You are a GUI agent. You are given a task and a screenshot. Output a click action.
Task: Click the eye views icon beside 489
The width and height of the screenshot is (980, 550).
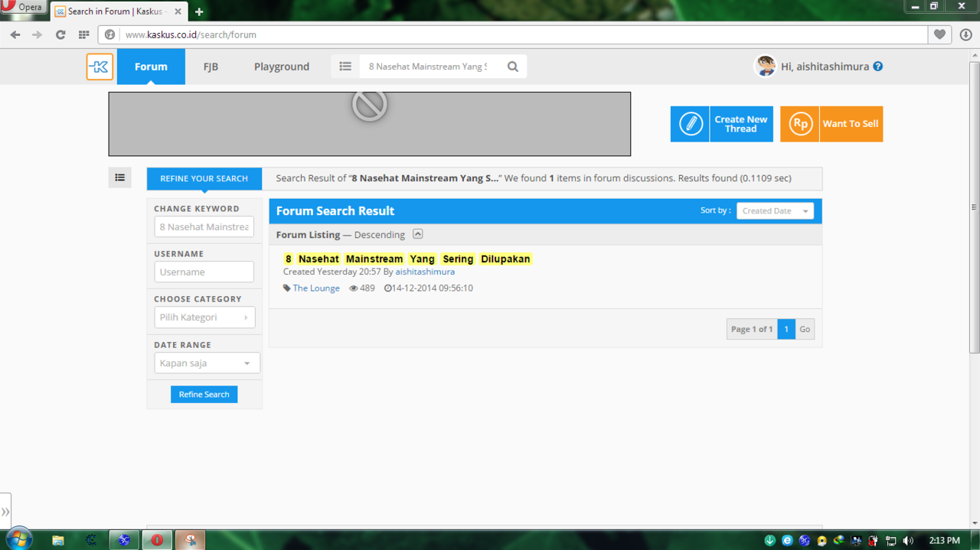[354, 288]
